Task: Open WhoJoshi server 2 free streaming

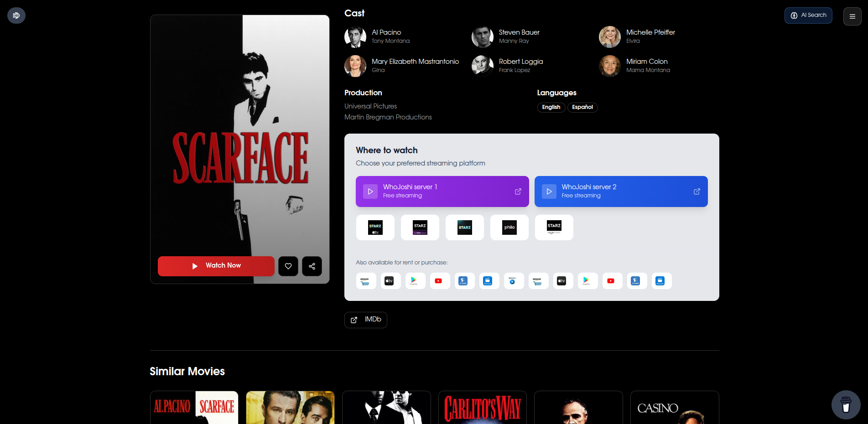Action: click(621, 191)
